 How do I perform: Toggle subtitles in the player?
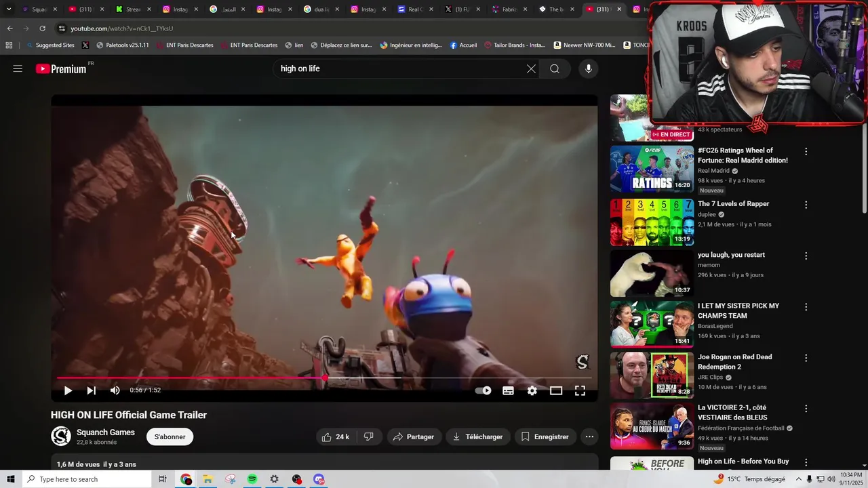508,390
